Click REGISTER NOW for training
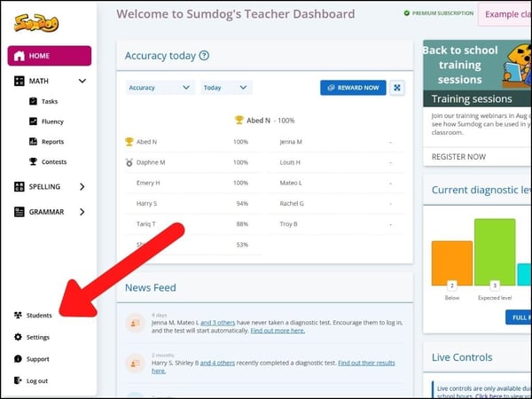Screen dimensions: 532x399 (458, 157)
